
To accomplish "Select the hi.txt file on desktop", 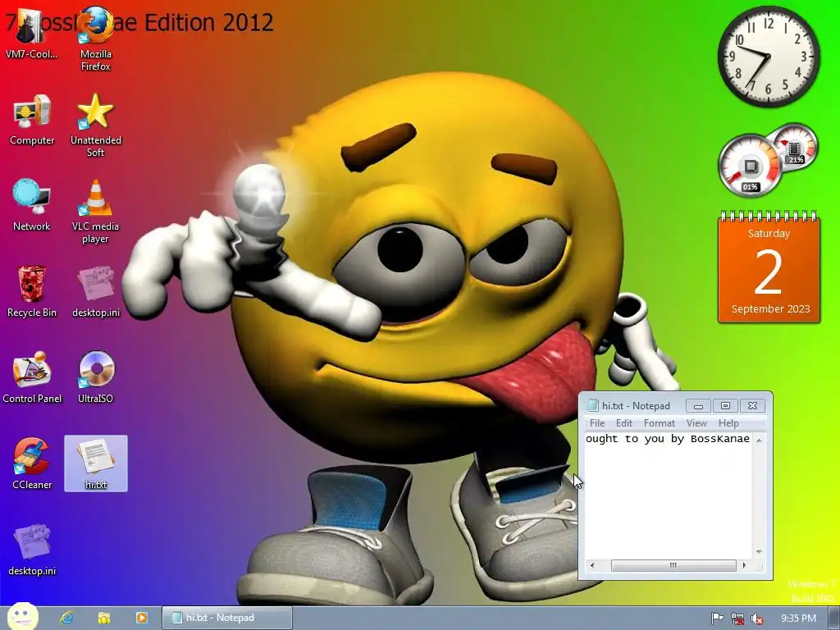I will (x=96, y=463).
